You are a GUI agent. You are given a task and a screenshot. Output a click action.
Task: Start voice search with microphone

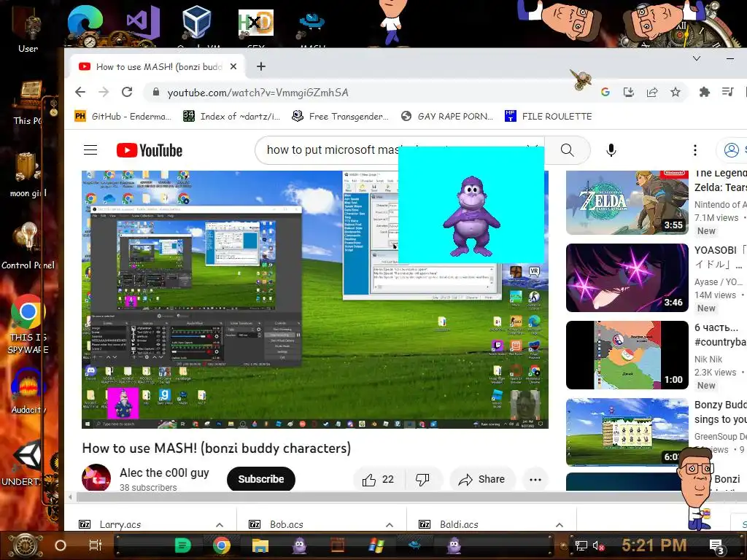pyautogui.click(x=611, y=150)
